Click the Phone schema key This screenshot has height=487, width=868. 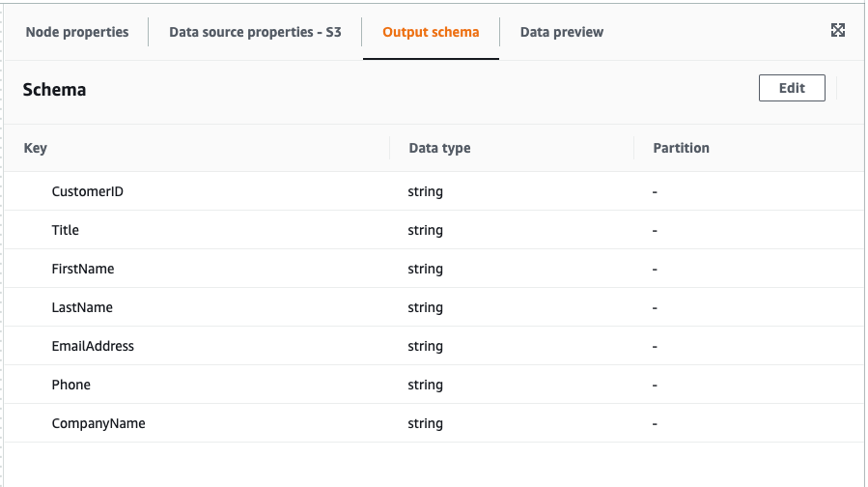[70, 385]
